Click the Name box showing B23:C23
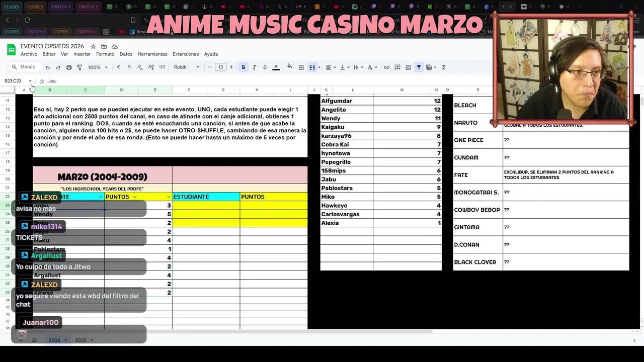This screenshot has width=644, height=362. point(14,81)
